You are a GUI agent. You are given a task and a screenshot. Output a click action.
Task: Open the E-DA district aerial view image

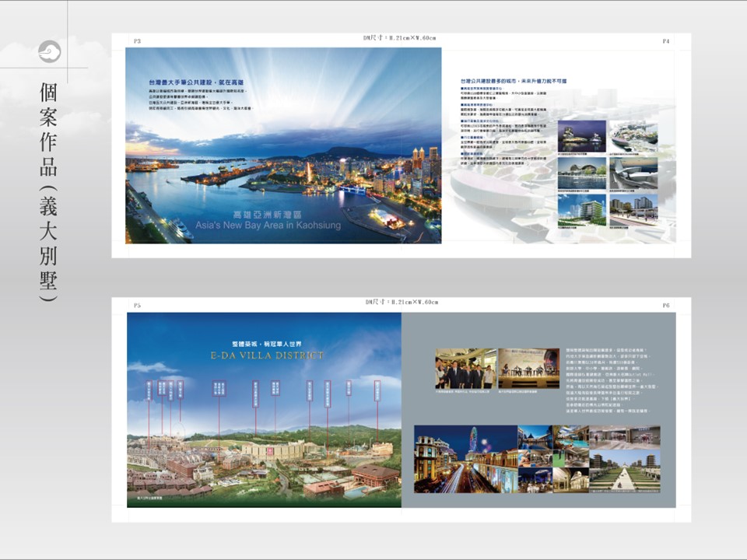click(x=265, y=410)
